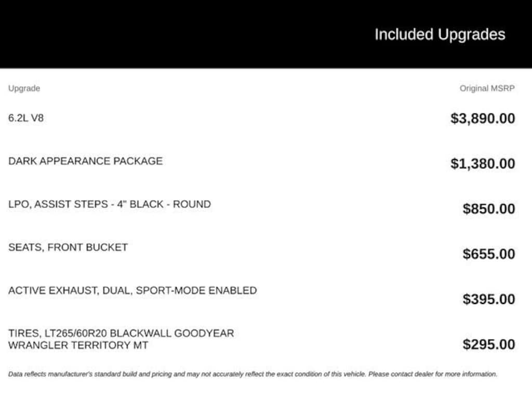Click the 'WRANGLER TERRITORY MT' text line
Screen dimensions: 532x399
78,345
